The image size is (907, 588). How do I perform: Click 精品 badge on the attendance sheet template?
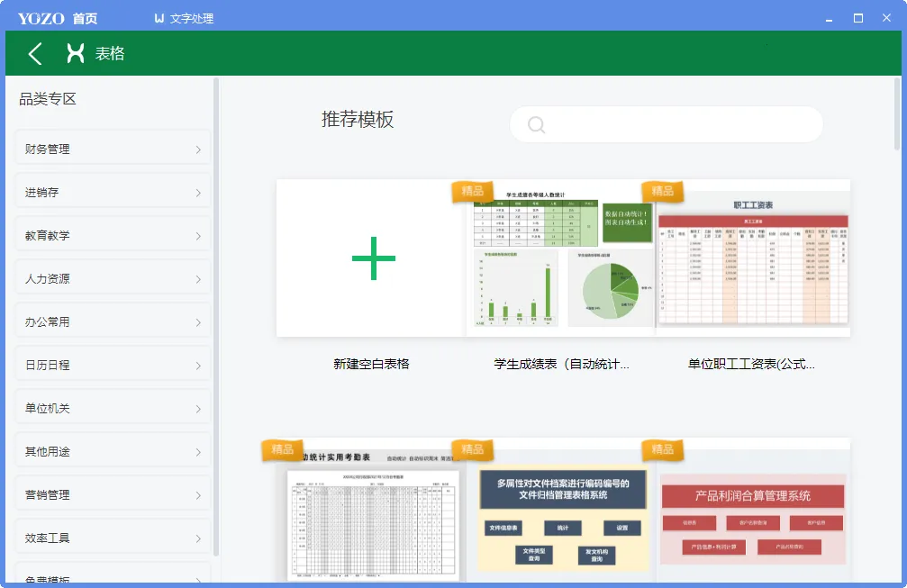282,449
